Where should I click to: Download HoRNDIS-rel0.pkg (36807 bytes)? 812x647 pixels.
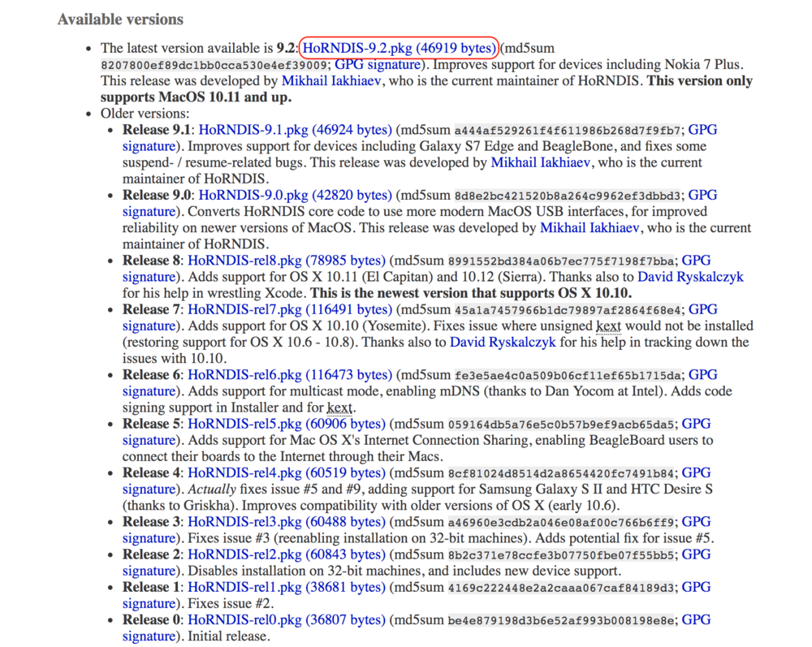point(287,620)
